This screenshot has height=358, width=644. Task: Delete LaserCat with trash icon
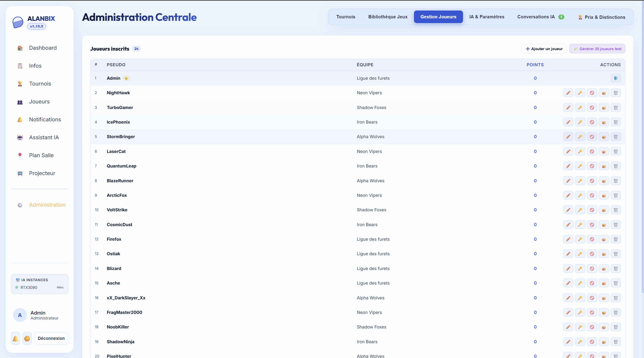[616, 151]
